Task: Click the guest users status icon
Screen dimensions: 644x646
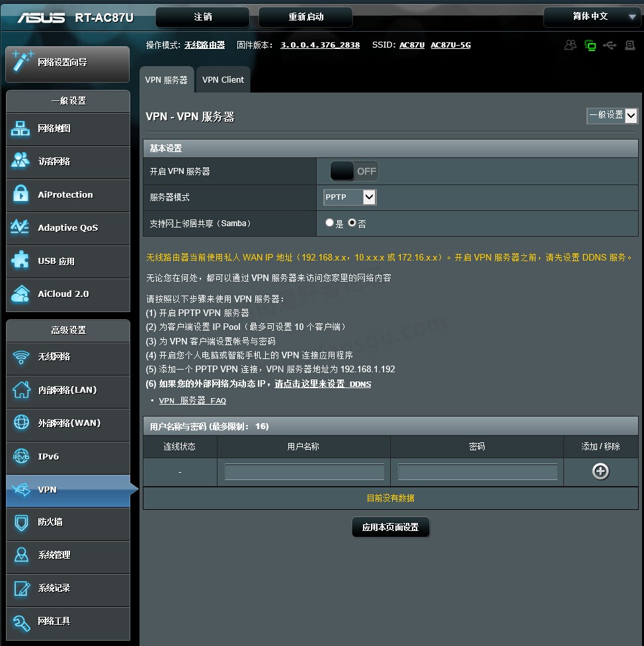Action: point(570,45)
